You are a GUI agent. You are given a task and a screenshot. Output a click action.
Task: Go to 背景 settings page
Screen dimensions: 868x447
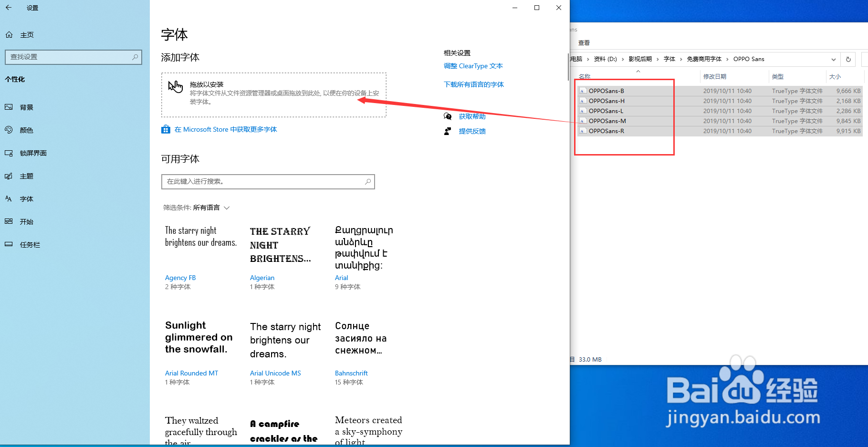tap(27, 107)
